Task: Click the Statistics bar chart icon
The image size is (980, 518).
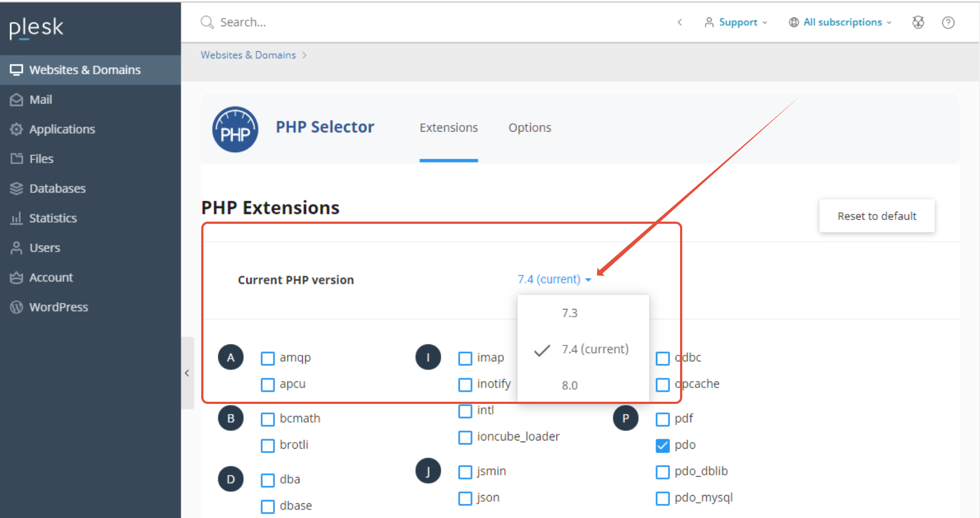Action: 16,218
